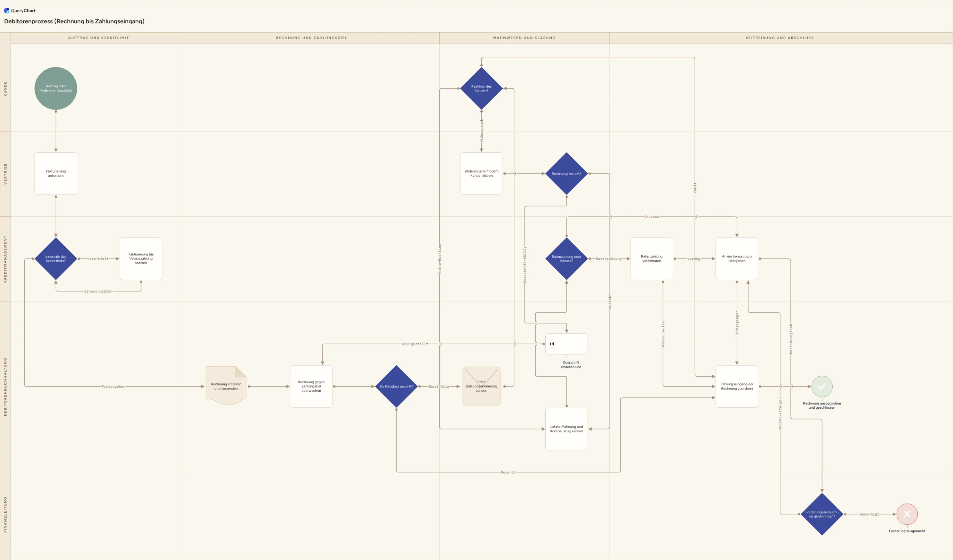Click the 'Freigegeben' edge label

113,386
